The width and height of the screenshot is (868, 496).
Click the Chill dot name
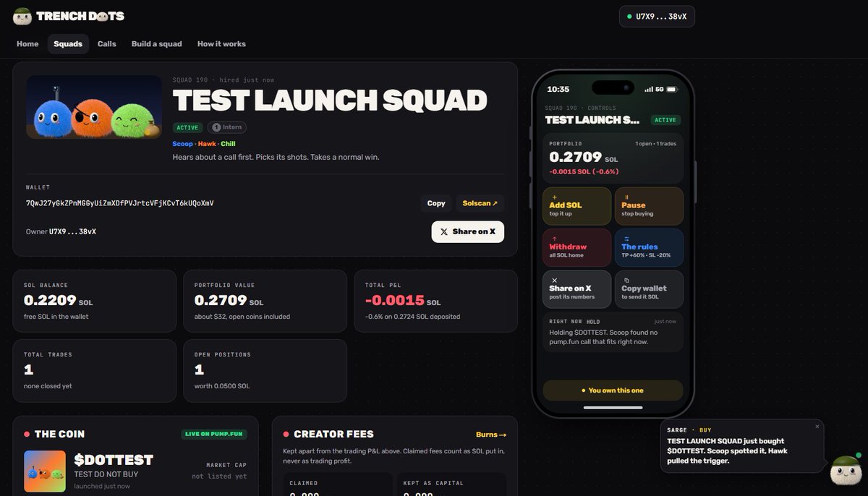point(228,144)
